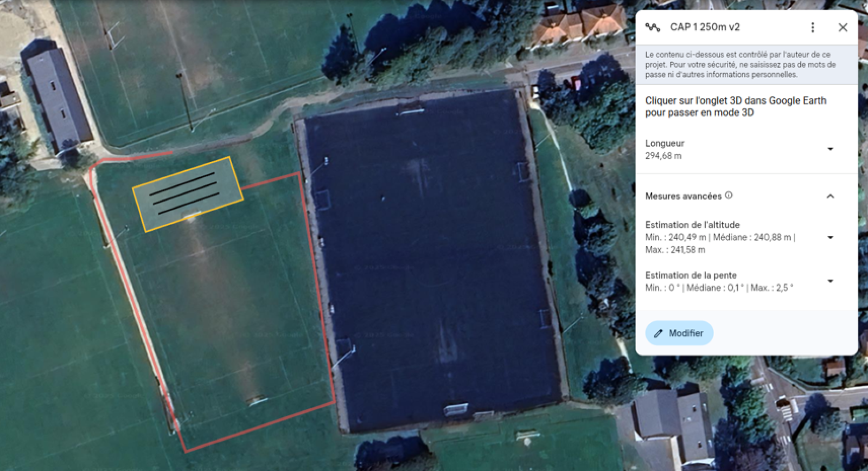868x471 pixels.
Task: Click the black lines inside yellow rectangle
Action: (184, 192)
